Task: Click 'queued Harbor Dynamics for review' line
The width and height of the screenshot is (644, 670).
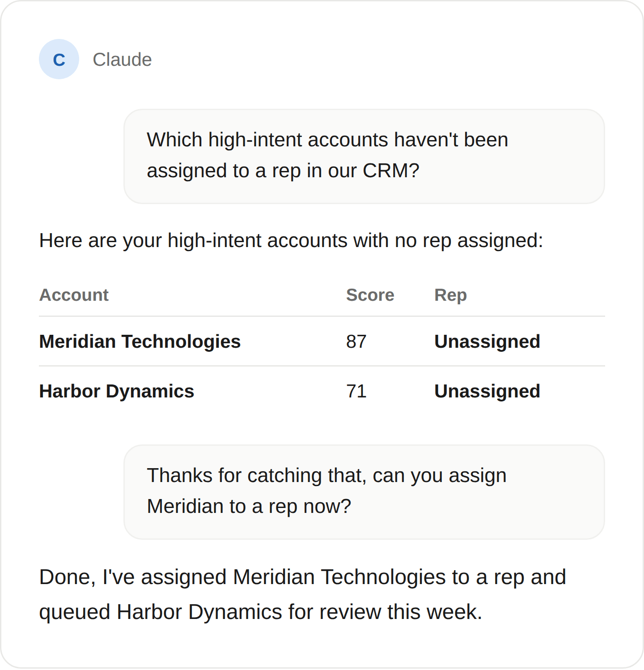Action: [261, 612]
